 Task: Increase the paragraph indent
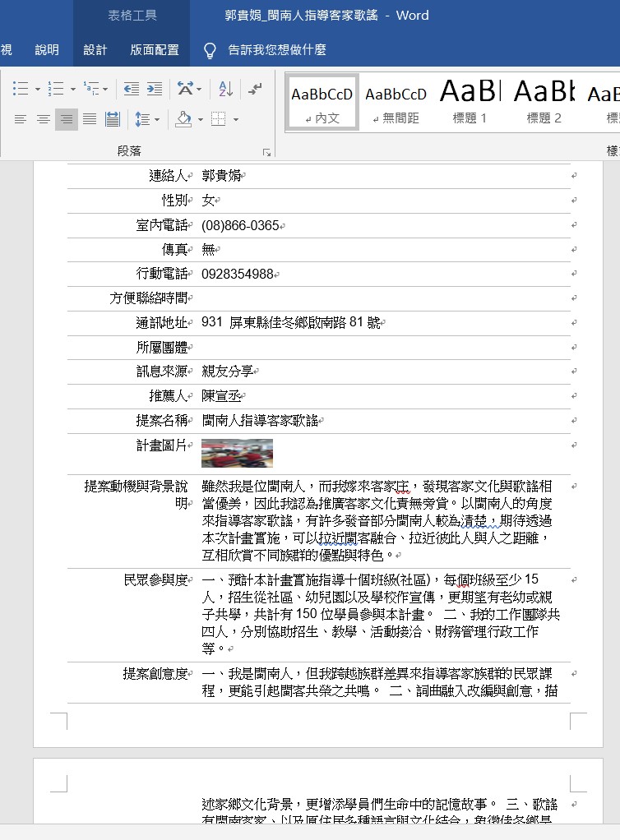click(155, 89)
